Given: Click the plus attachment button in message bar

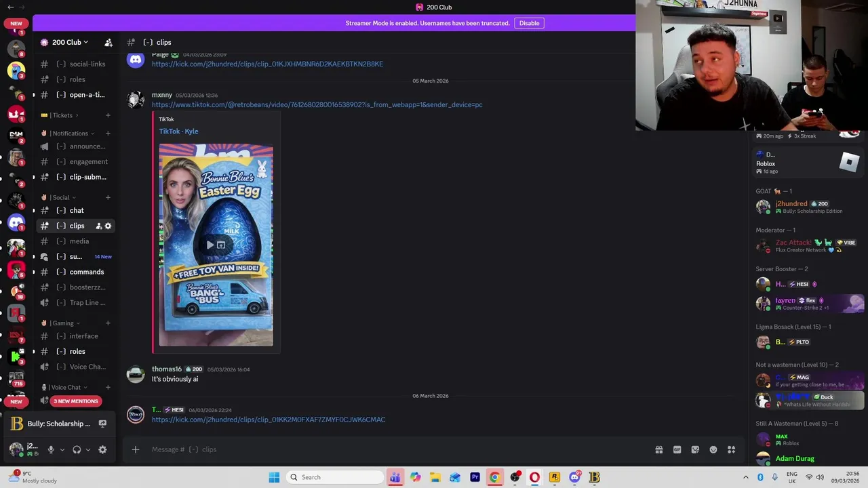Looking at the screenshot, I should [x=136, y=449].
